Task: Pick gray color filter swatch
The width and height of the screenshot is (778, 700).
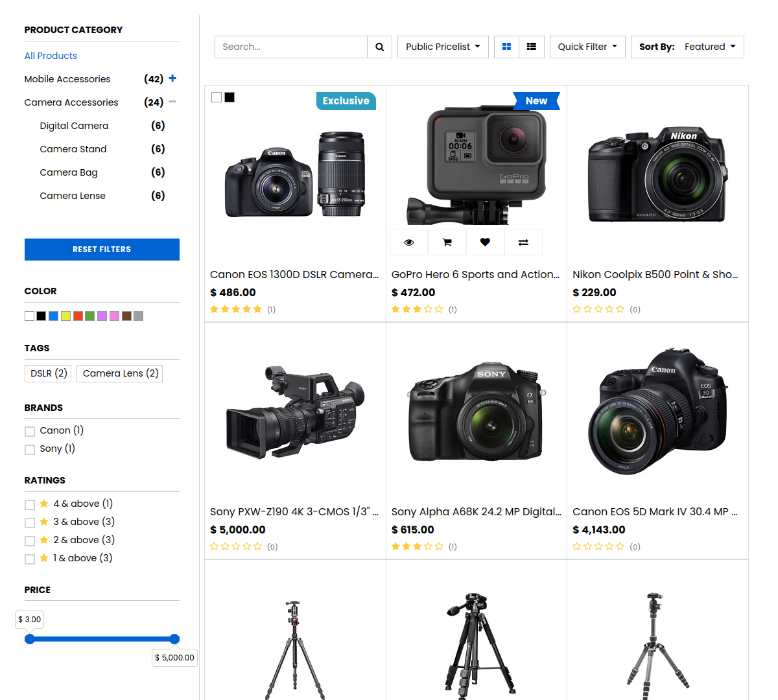Action: (138, 316)
